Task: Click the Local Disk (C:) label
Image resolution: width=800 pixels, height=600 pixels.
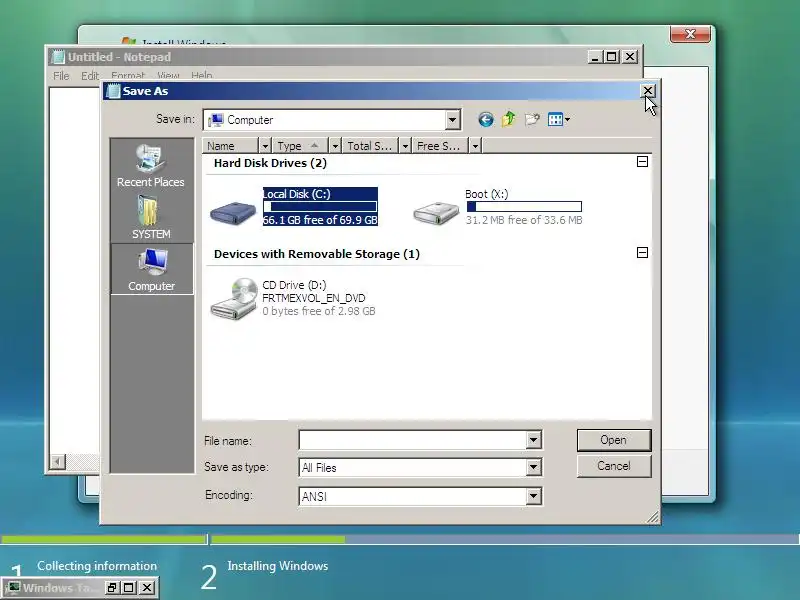Action: click(297, 194)
